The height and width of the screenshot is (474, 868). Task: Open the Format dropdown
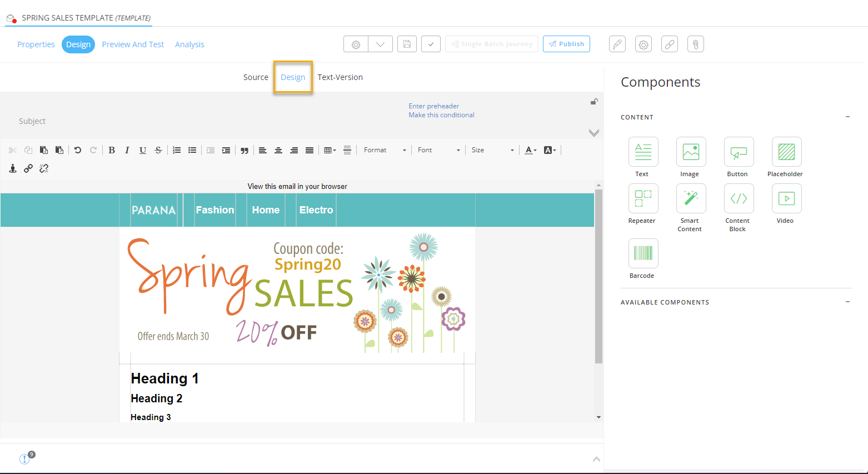385,151
